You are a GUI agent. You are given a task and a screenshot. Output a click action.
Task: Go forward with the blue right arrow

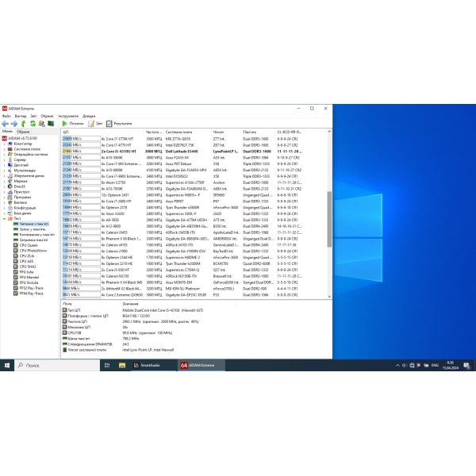(x=14, y=124)
